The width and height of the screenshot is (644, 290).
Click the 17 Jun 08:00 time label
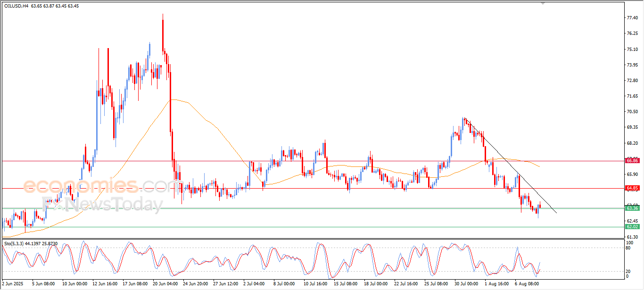(135, 284)
